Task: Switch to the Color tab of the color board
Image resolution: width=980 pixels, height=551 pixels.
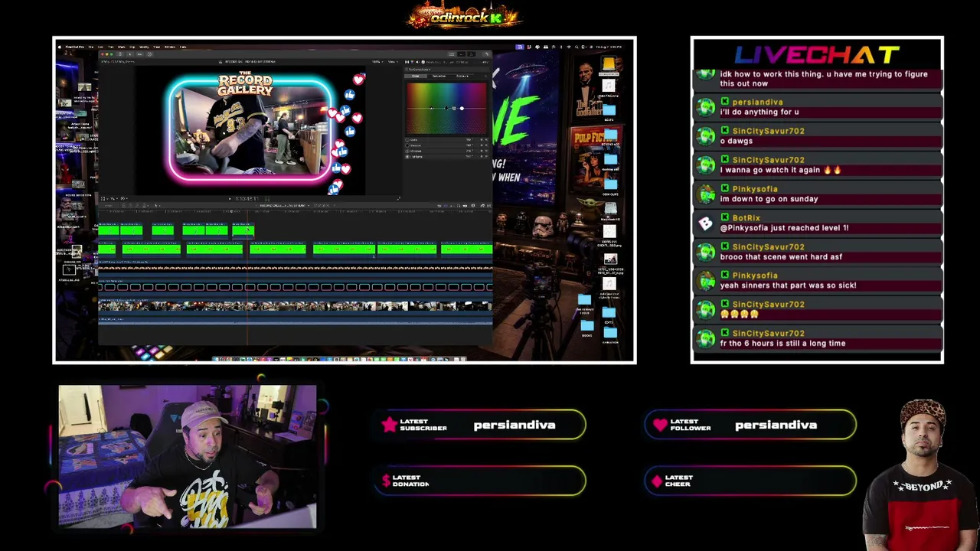Action: (x=416, y=76)
